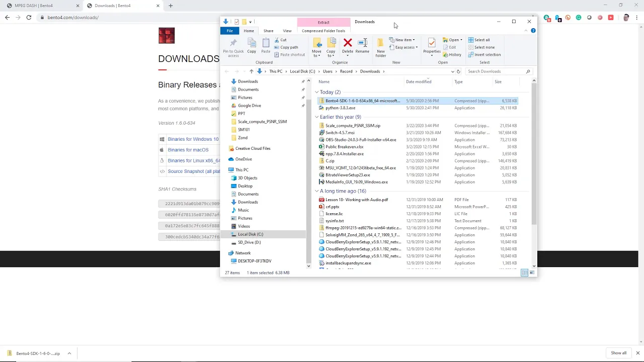The height and width of the screenshot is (362, 644).
Task: Open the Easy access dropdown
Action: [x=404, y=47]
